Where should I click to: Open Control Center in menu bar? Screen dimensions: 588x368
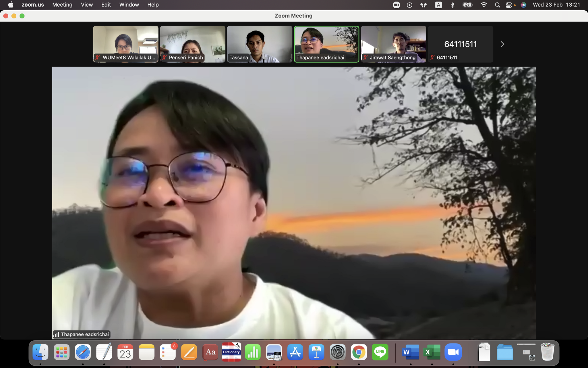click(508, 5)
